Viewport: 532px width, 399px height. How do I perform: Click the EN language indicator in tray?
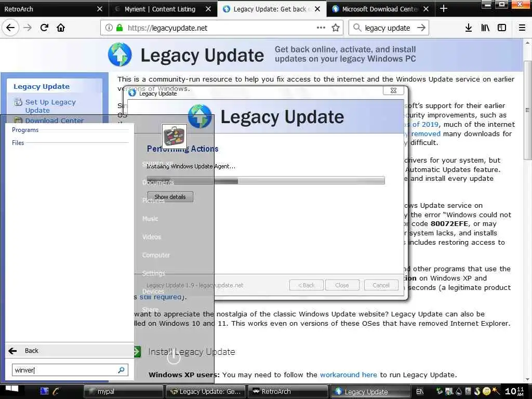[420, 392]
